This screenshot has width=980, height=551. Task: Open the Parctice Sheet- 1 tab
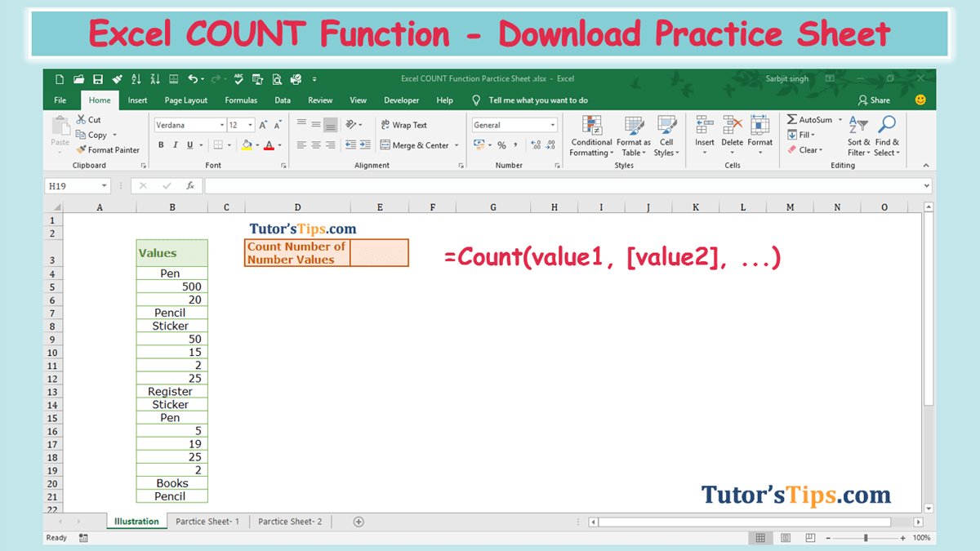[207, 522]
